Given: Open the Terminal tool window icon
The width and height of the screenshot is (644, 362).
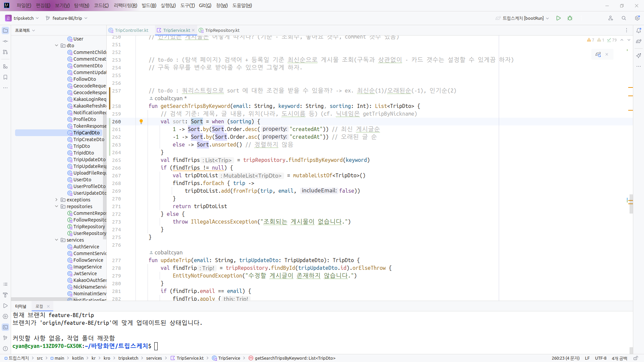Looking at the screenshot, I should pos(5,327).
